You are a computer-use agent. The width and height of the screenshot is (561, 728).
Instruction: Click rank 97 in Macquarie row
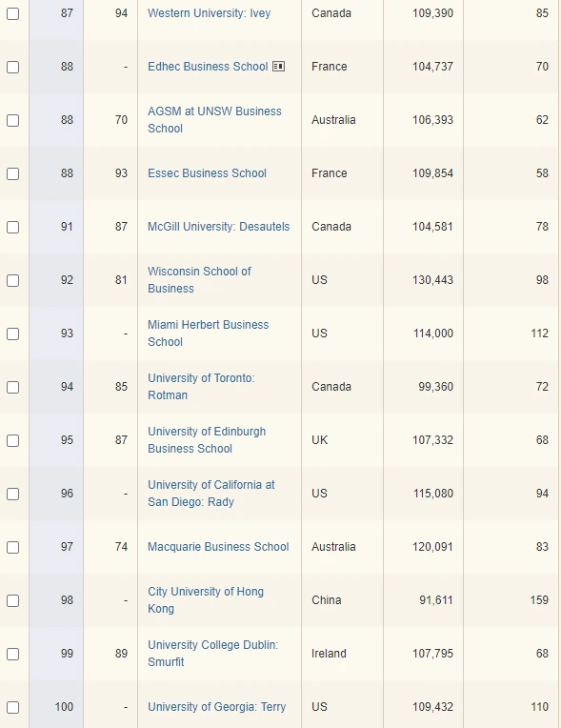tap(67, 547)
